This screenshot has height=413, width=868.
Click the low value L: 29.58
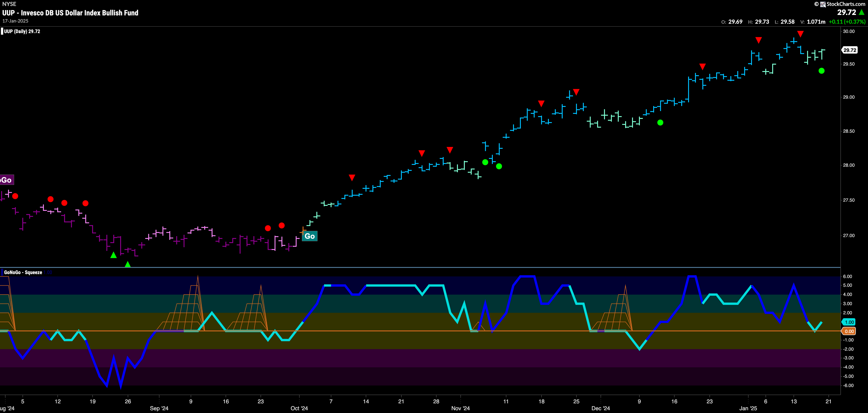[x=784, y=22]
